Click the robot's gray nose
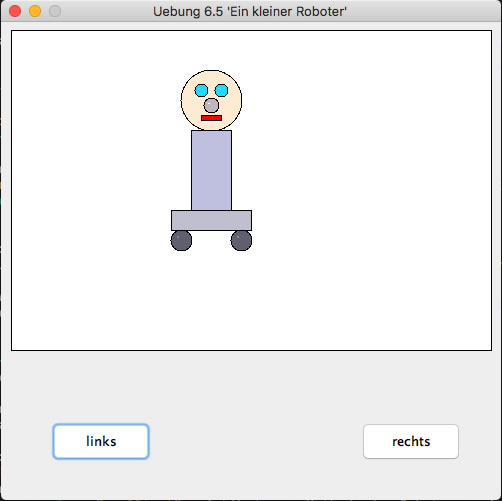The image size is (502, 501). click(x=211, y=106)
